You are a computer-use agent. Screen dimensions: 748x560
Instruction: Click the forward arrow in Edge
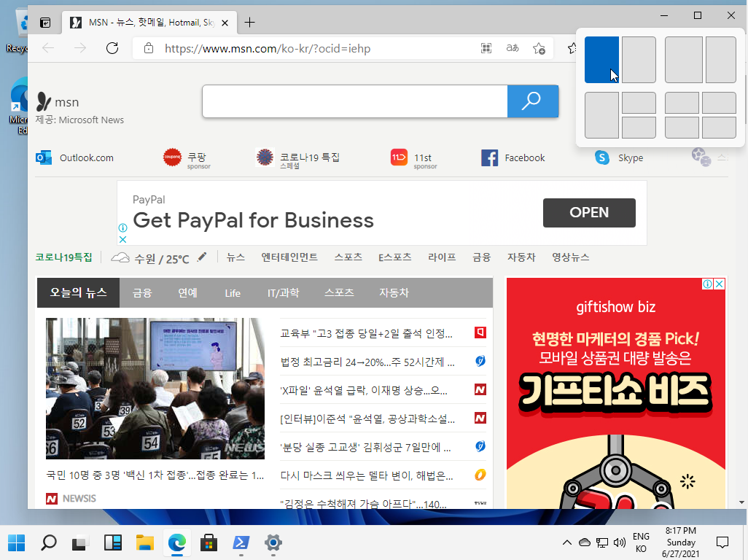[x=80, y=48]
